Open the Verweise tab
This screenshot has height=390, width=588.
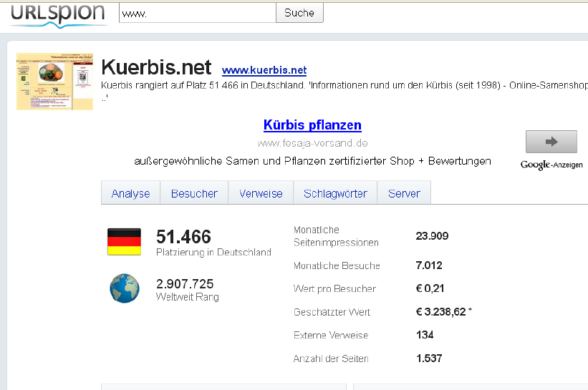pos(261,193)
